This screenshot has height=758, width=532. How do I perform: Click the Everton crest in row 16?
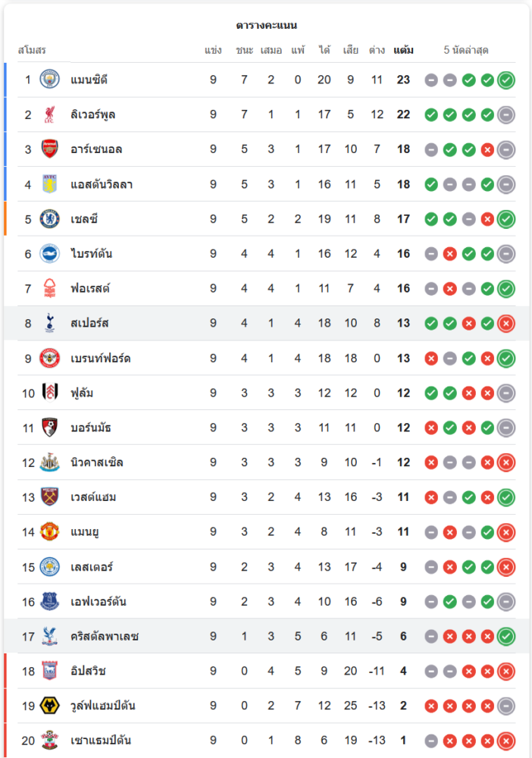tap(49, 601)
